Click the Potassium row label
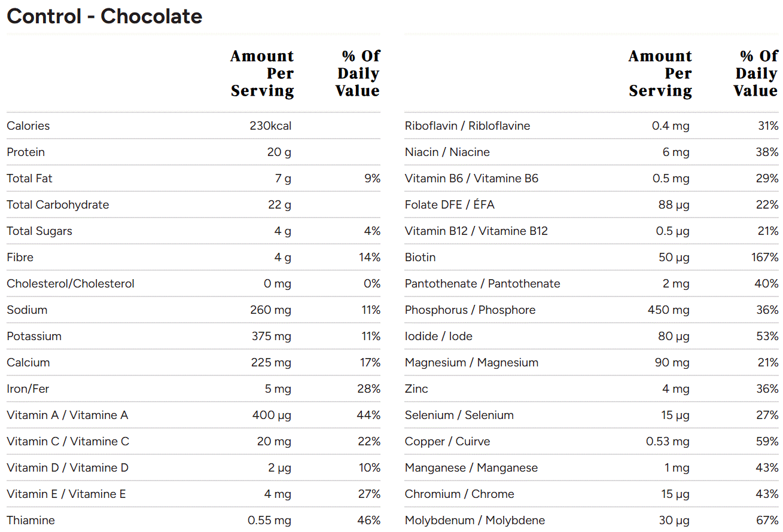Image resolution: width=783 pixels, height=532 pixels. [x=34, y=336]
